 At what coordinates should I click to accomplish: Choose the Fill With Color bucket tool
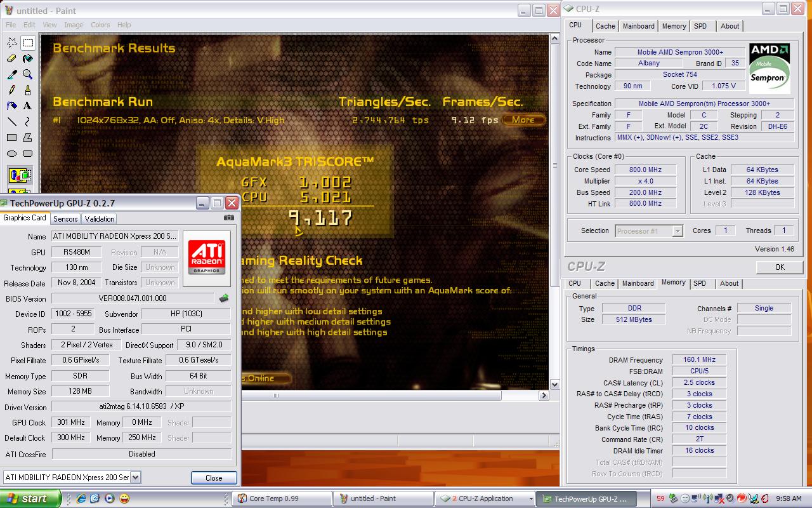(28, 58)
